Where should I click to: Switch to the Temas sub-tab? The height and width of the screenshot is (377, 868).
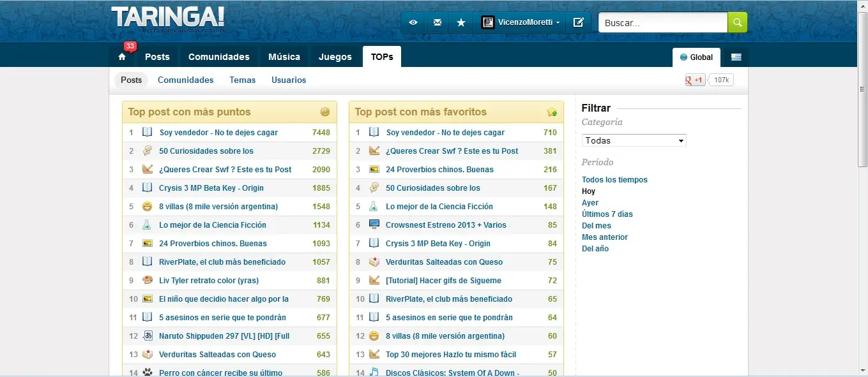click(x=243, y=80)
